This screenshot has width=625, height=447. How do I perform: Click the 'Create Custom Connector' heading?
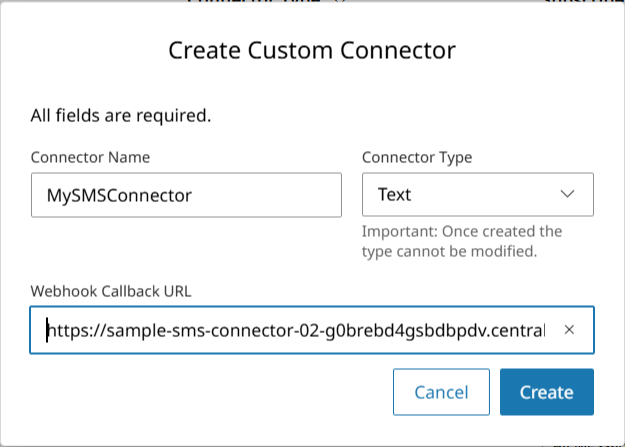tap(312, 51)
